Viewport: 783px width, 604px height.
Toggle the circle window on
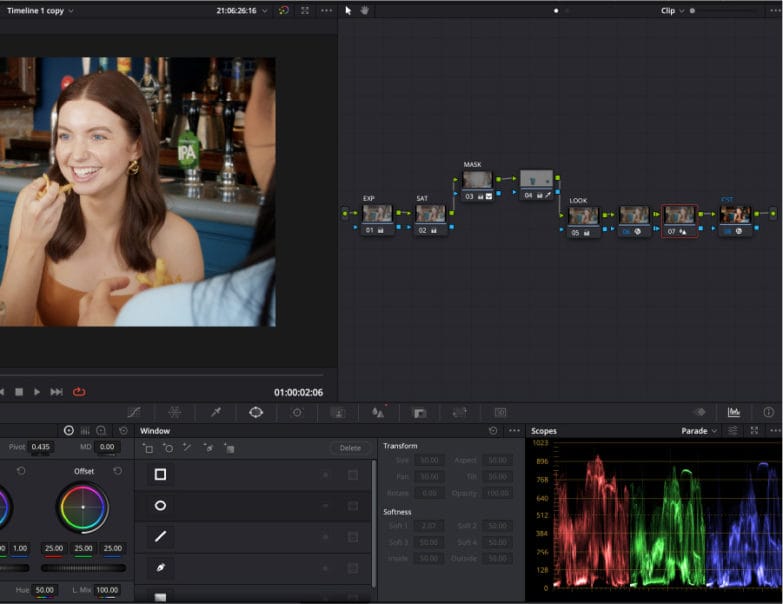[160, 506]
